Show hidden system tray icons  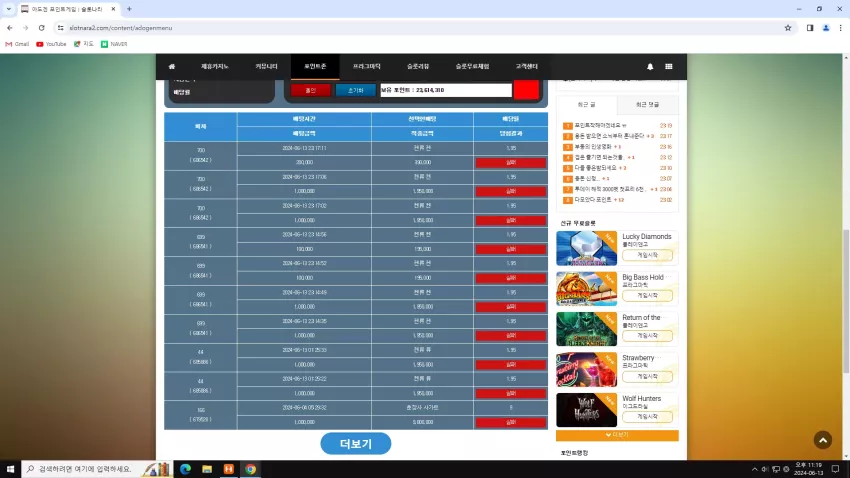[x=754, y=469]
